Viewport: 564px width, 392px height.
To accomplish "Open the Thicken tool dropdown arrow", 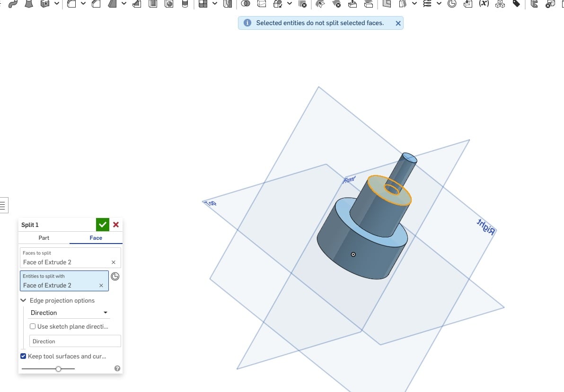I will (56, 4).
